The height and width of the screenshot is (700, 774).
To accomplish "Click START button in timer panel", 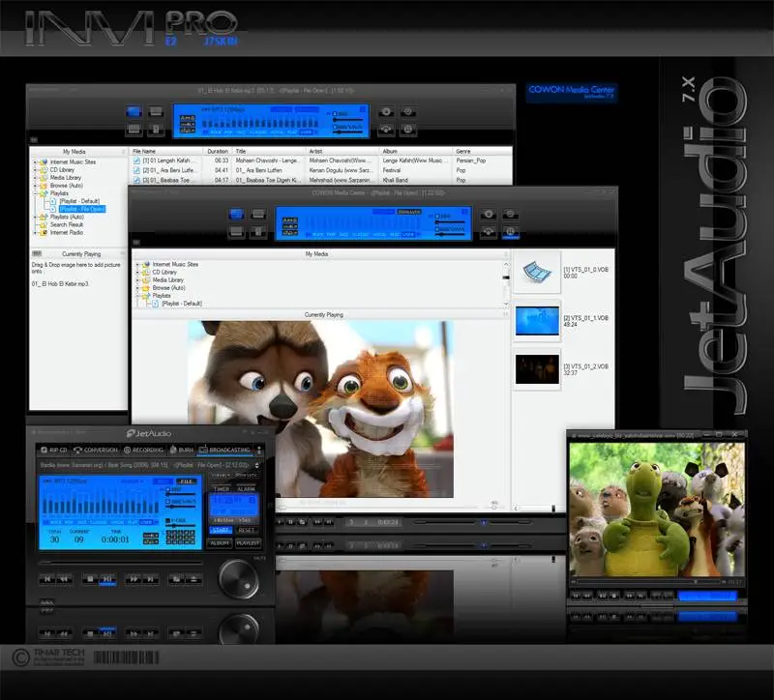I will pos(221,530).
